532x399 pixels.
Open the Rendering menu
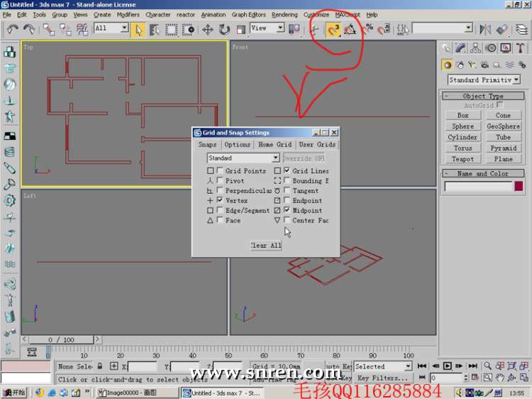pos(284,15)
